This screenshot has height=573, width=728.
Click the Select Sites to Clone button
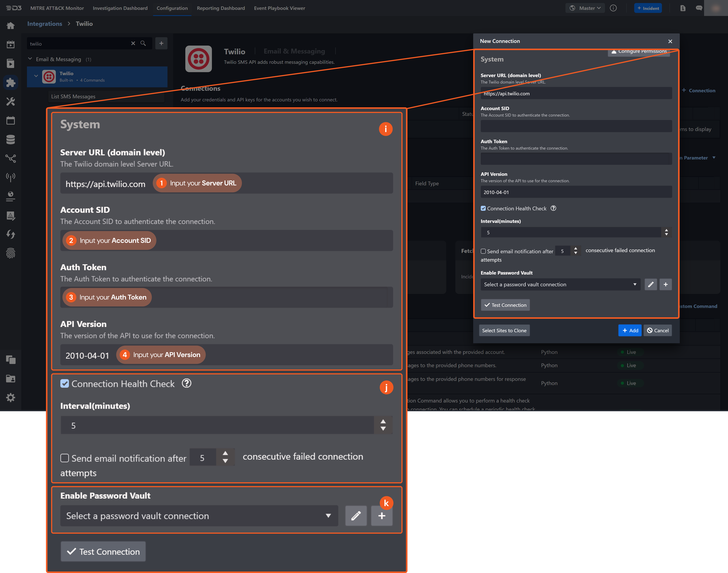tap(504, 330)
